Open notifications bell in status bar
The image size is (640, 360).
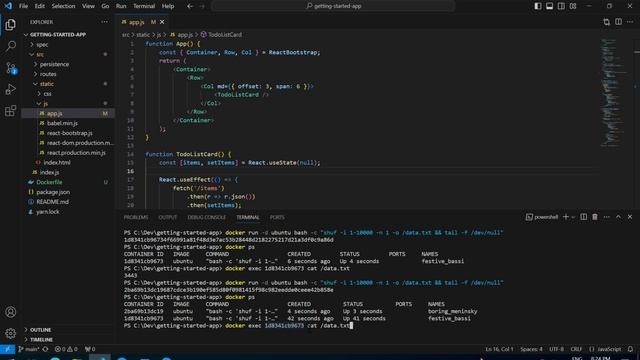click(630, 349)
